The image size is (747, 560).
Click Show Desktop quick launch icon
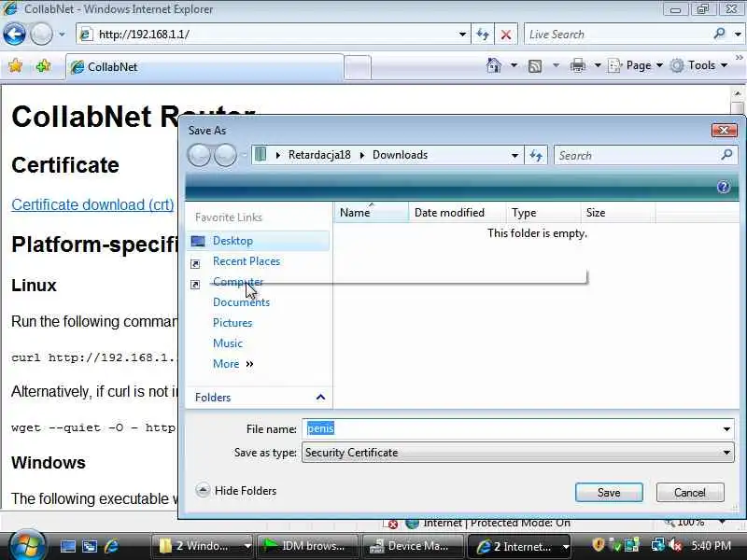67,546
